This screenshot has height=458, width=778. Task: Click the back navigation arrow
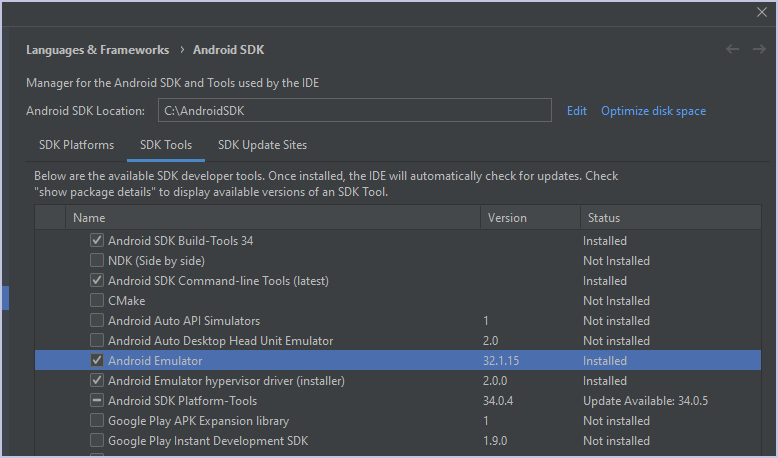pos(733,49)
